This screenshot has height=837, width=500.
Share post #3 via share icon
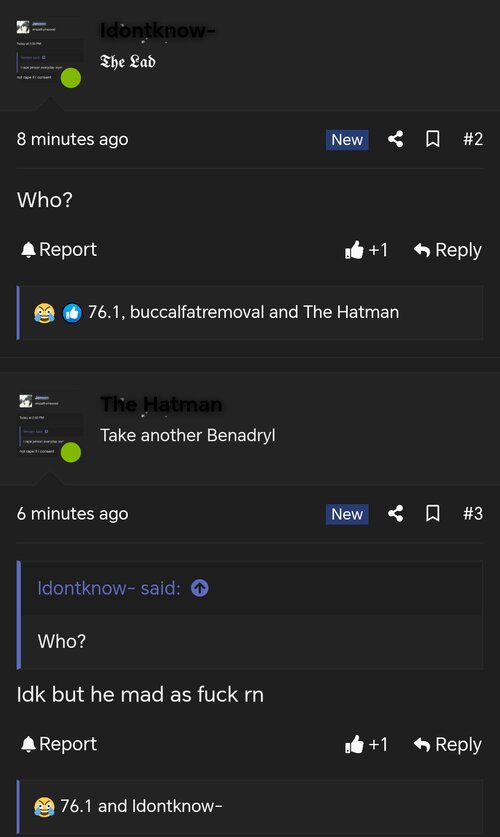[395, 514]
